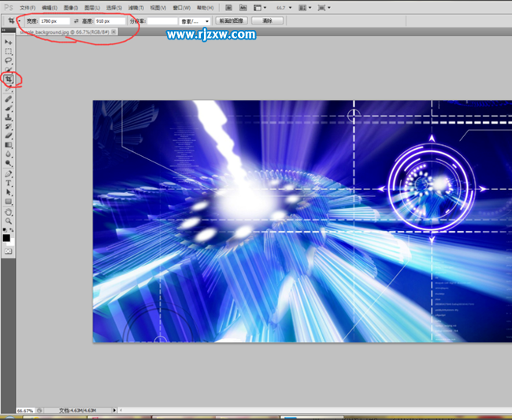Select the Gradient tool

9,145
